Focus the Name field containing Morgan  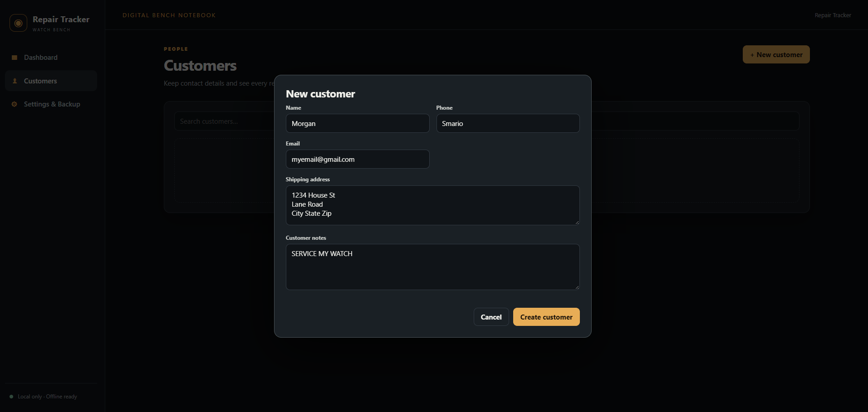[x=358, y=123]
